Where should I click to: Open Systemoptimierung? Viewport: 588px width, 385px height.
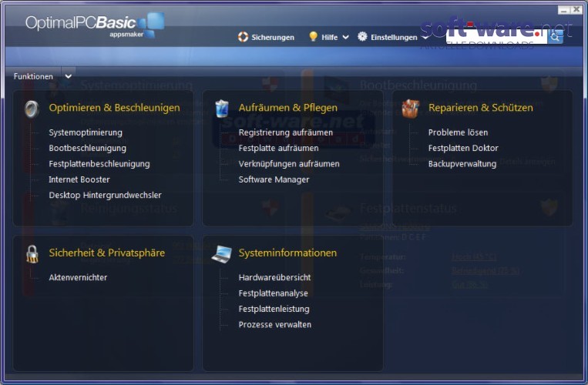click(86, 132)
